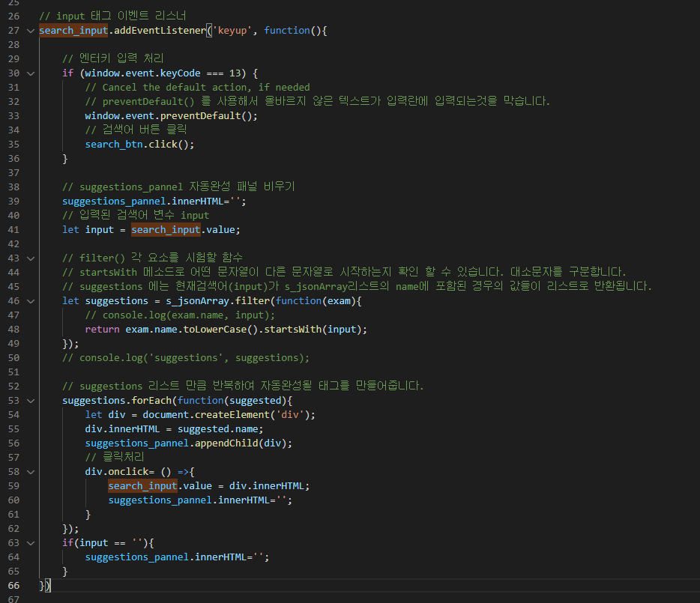Click the 'let input' declaration on line 41

[88, 230]
